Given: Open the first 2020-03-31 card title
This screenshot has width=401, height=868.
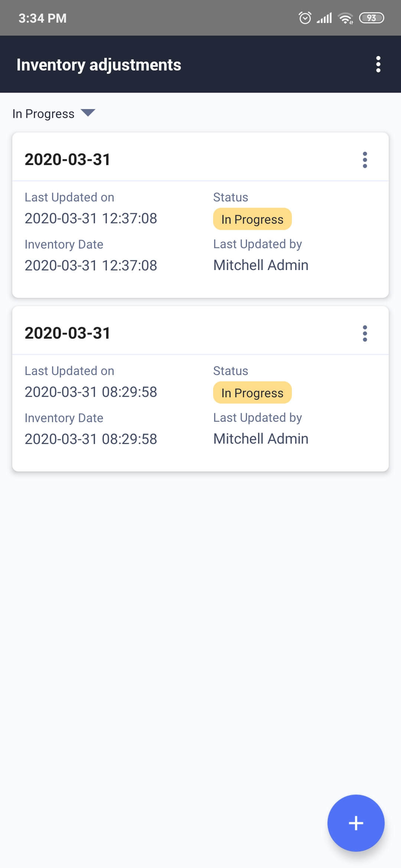Looking at the screenshot, I should click(68, 160).
